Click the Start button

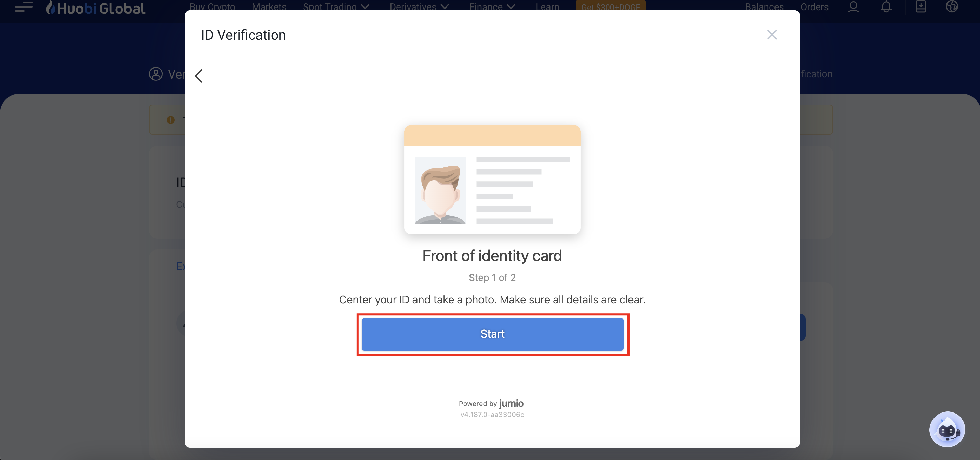click(492, 334)
